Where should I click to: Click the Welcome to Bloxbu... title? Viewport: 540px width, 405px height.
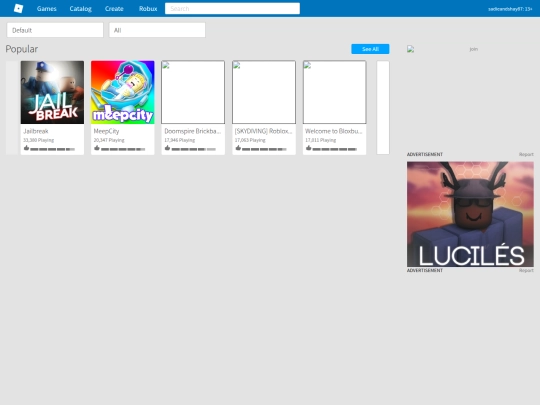click(333, 131)
